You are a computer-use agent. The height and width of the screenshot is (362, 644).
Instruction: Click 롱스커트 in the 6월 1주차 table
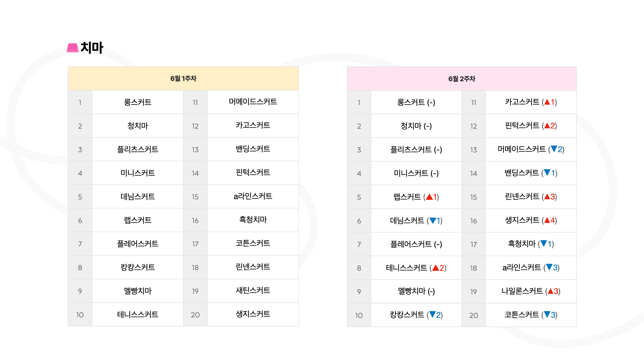pyautogui.click(x=138, y=102)
